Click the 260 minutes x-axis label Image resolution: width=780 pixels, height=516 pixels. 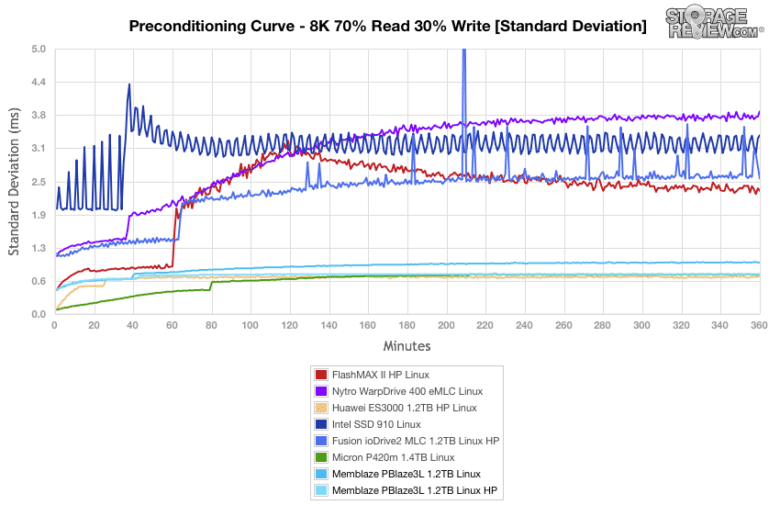[564, 325]
